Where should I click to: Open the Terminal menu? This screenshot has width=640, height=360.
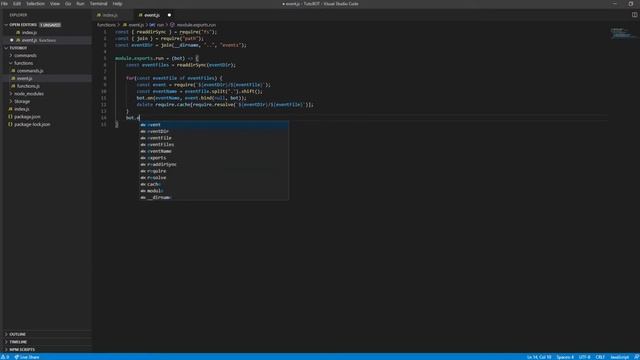coord(98,4)
